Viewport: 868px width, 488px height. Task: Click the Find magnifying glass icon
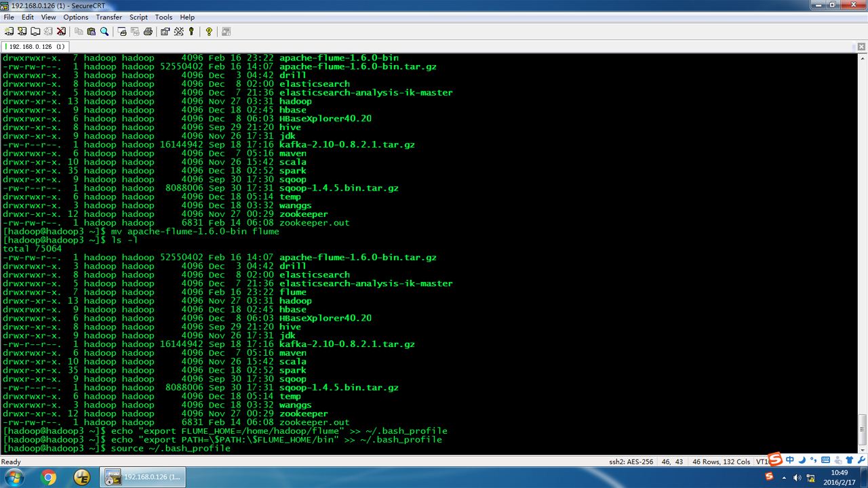coord(104,31)
